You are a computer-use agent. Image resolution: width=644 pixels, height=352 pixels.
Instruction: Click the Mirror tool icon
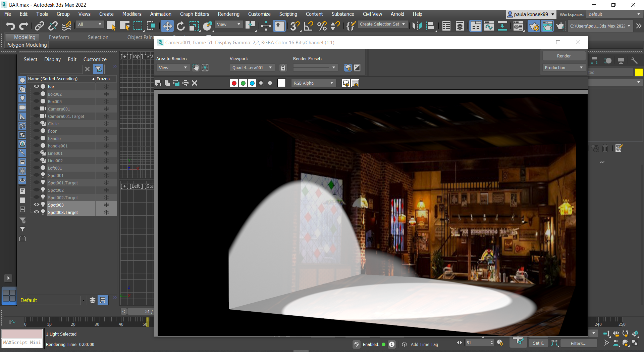pos(417,26)
